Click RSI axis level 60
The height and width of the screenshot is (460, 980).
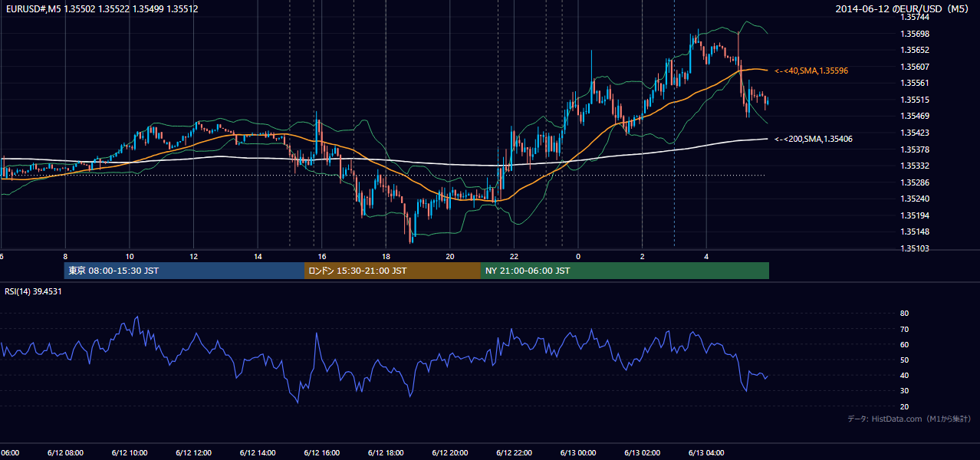pos(904,344)
